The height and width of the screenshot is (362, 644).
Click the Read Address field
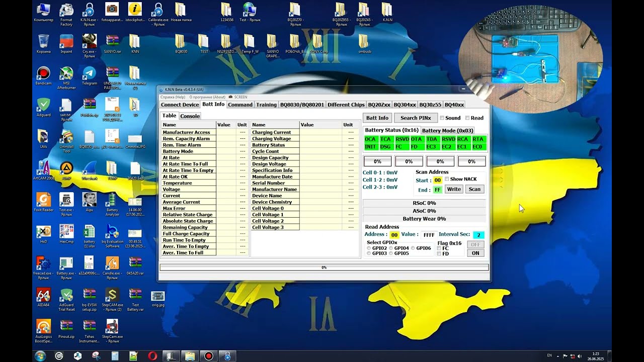coord(394,235)
